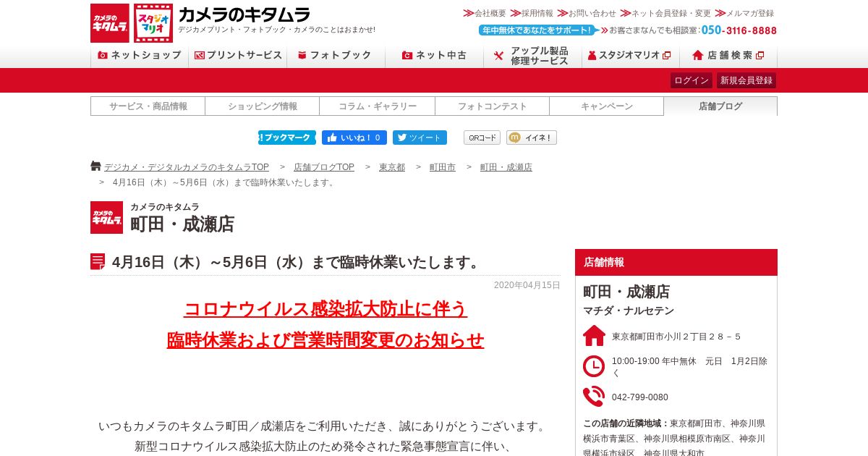
Task: Click the phone icon in store info
Action: pyautogui.click(x=594, y=397)
